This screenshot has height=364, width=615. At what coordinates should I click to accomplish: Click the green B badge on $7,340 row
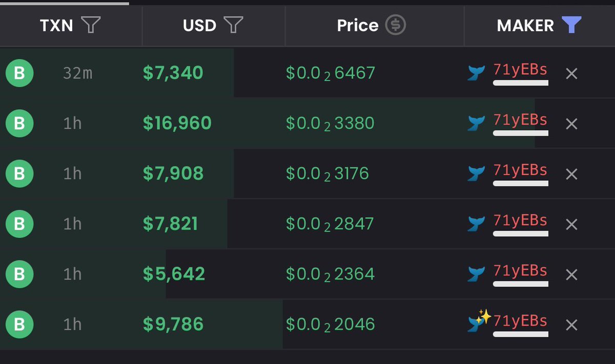coord(19,73)
